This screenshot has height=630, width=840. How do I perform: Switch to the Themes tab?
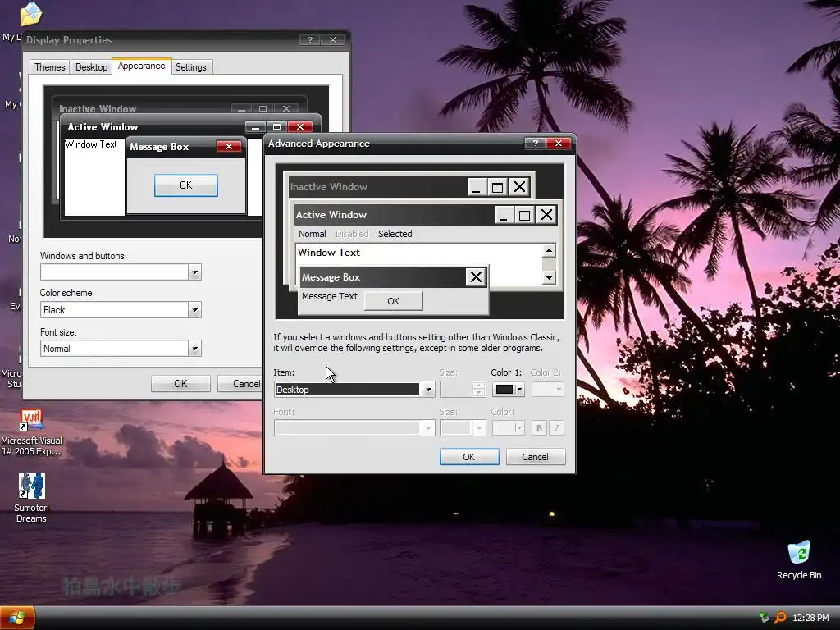pyautogui.click(x=50, y=67)
